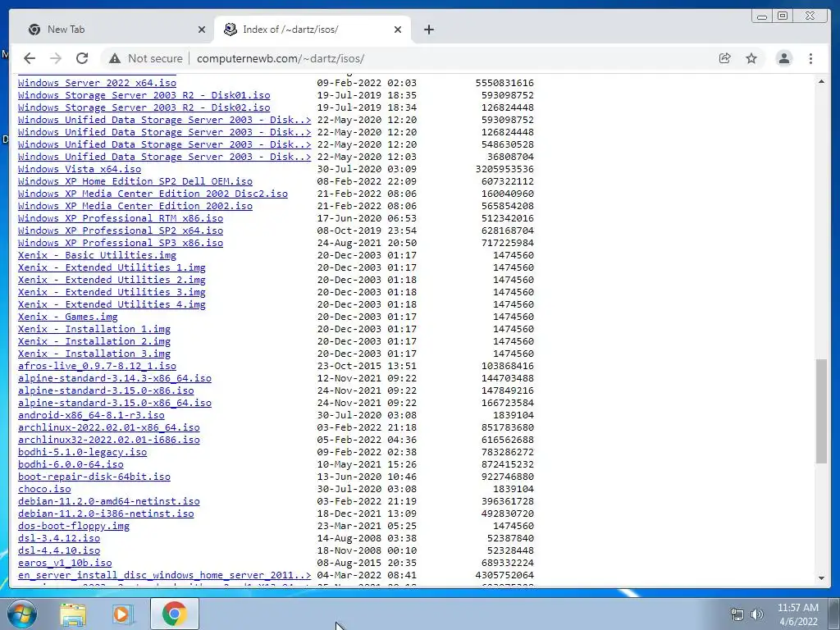View the Not secure site warning
Screen dimensions: 840x630
[x=145, y=58]
